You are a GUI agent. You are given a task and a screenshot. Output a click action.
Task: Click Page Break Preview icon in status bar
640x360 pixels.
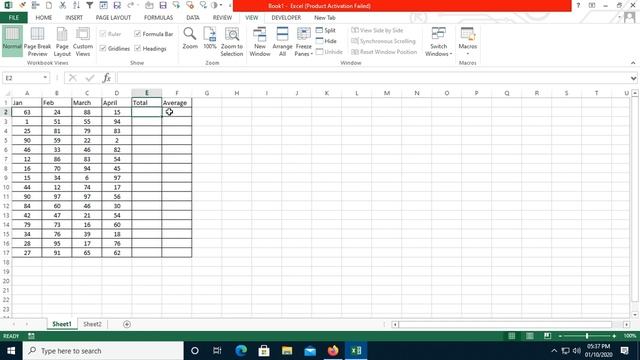(547, 336)
